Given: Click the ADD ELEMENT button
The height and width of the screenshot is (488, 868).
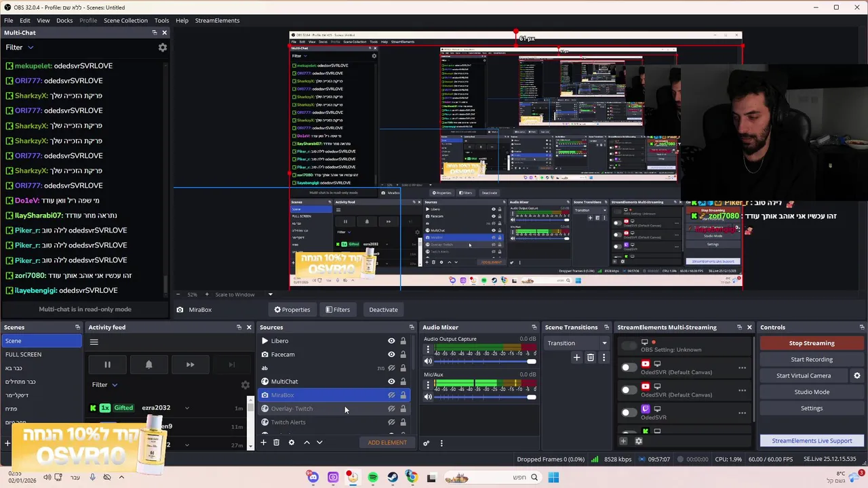Looking at the screenshot, I should tap(387, 443).
